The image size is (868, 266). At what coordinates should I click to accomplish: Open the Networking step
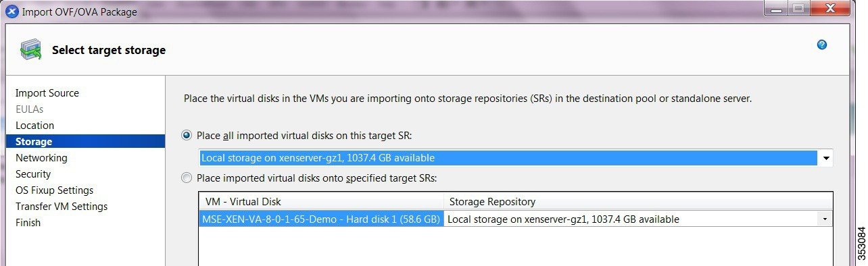pyautogui.click(x=41, y=158)
